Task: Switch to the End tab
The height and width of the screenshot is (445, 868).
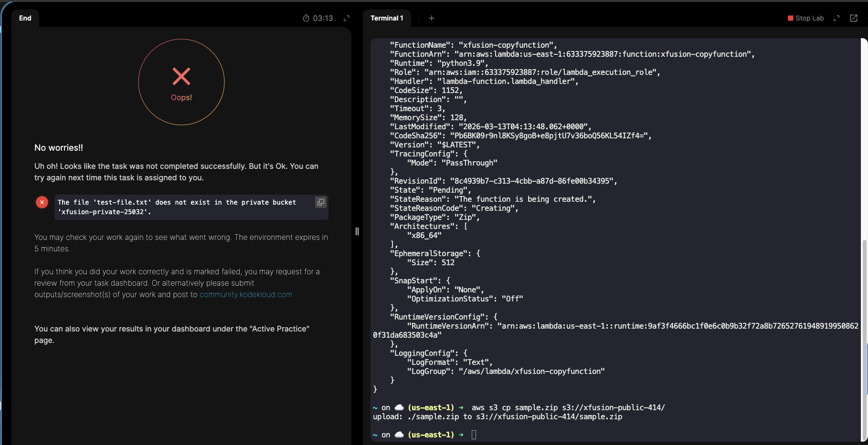Action: tap(25, 18)
